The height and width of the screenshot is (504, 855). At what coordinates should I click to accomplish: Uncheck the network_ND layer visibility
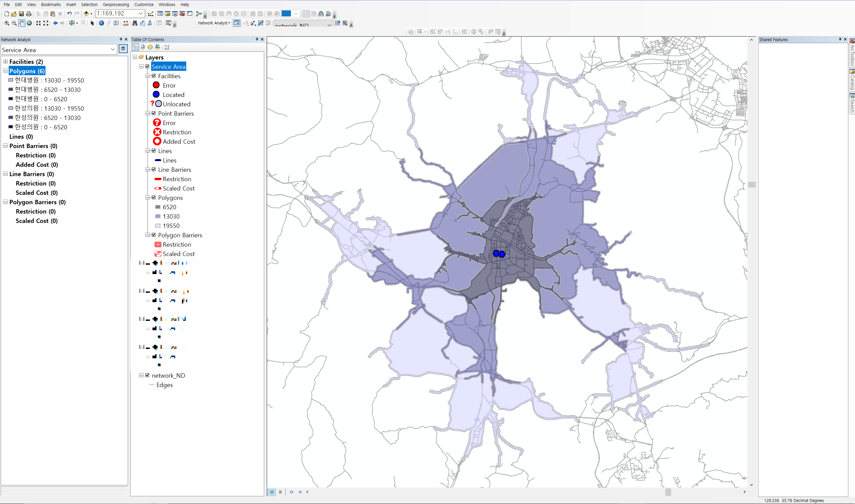tap(147, 375)
